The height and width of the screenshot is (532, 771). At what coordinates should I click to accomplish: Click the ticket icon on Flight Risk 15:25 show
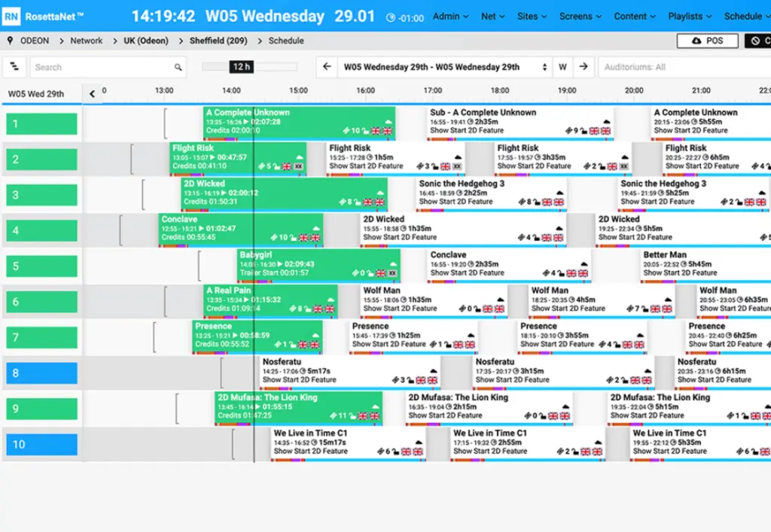tap(420, 166)
